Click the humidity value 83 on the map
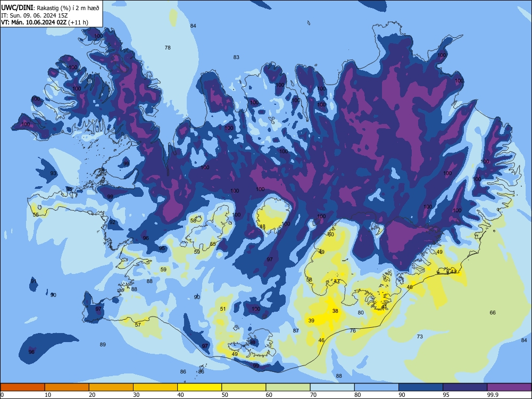 coord(236,57)
